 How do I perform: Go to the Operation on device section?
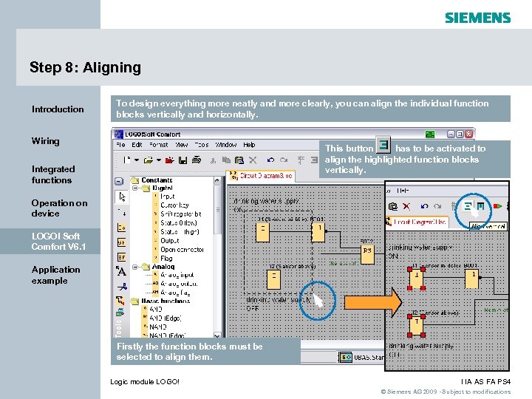[59, 208]
